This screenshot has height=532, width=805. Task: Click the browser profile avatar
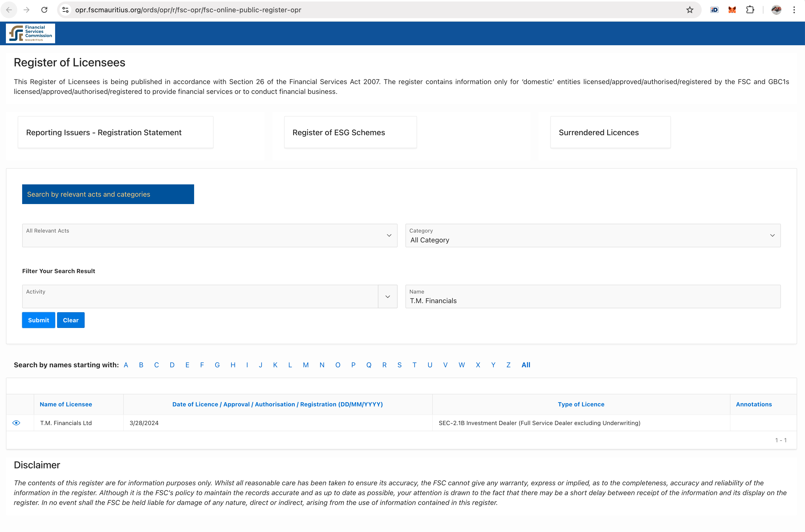click(776, 10)
